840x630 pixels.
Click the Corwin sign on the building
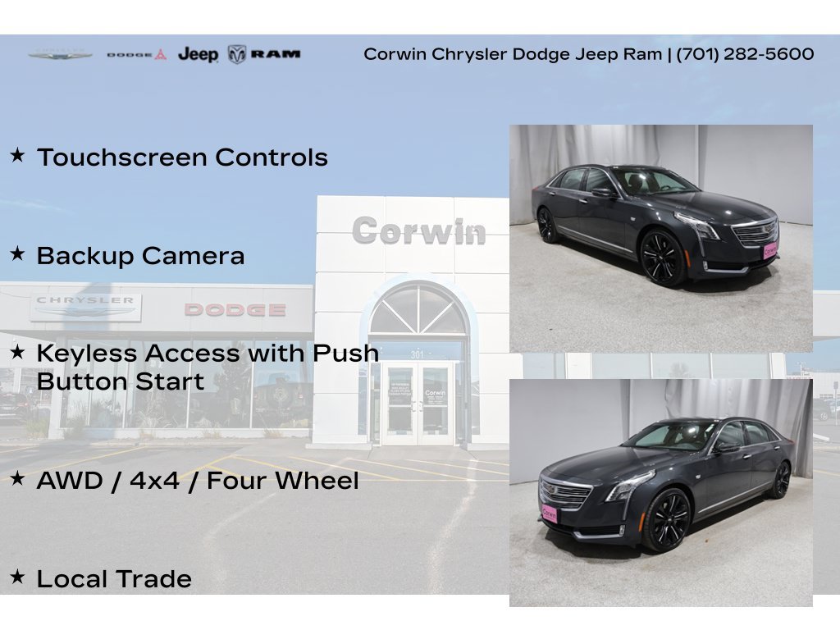[x=419, y=231]
